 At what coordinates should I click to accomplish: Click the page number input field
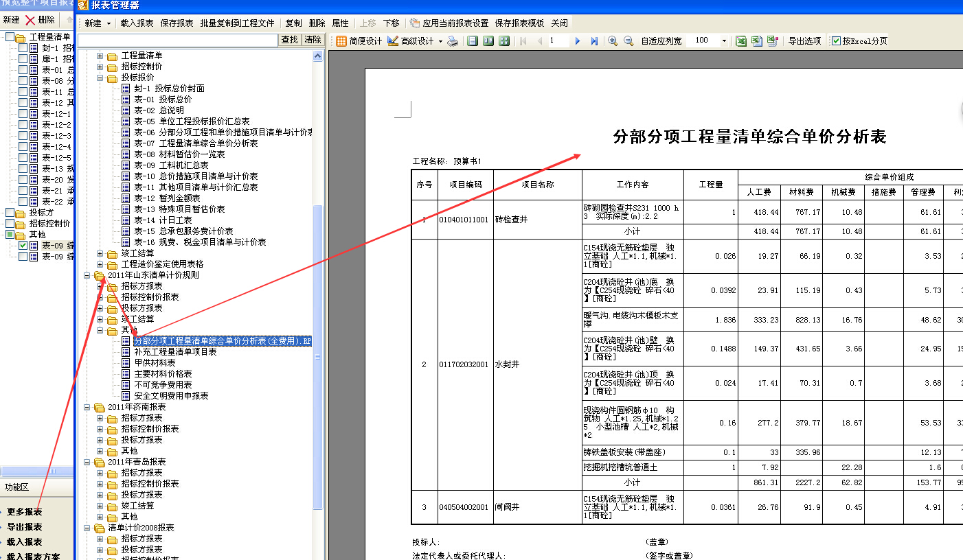pos(558,41)
